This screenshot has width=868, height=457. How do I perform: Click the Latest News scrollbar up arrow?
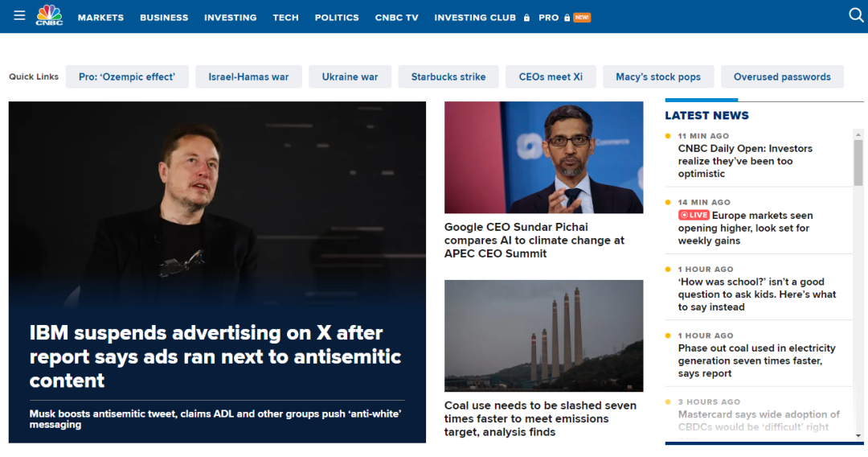click(858, 134)
